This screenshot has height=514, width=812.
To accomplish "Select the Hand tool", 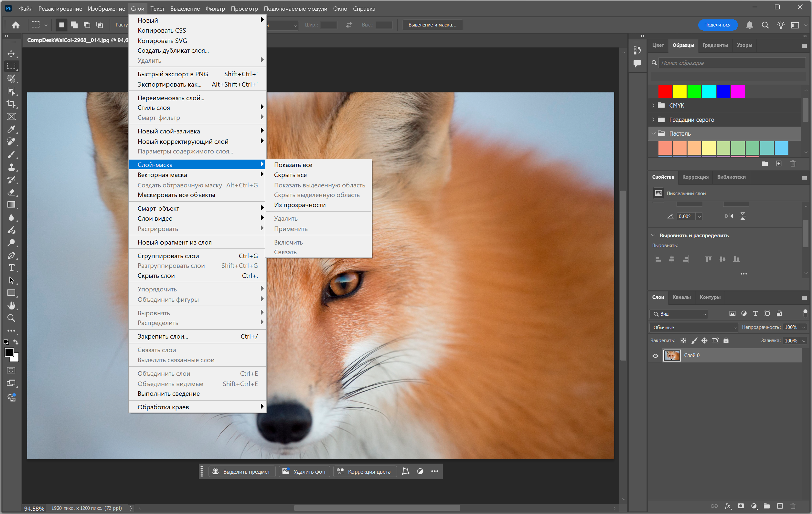I will click(x=11, y=306).
